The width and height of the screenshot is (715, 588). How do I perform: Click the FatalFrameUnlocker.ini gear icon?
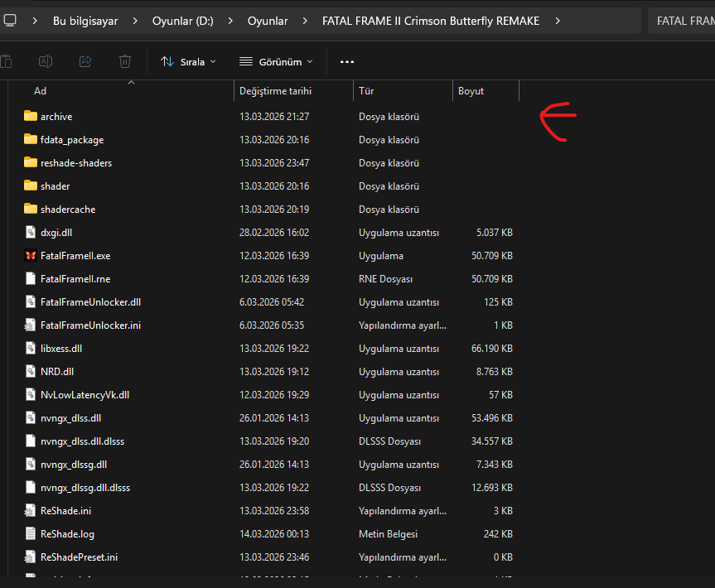[30, 325]
